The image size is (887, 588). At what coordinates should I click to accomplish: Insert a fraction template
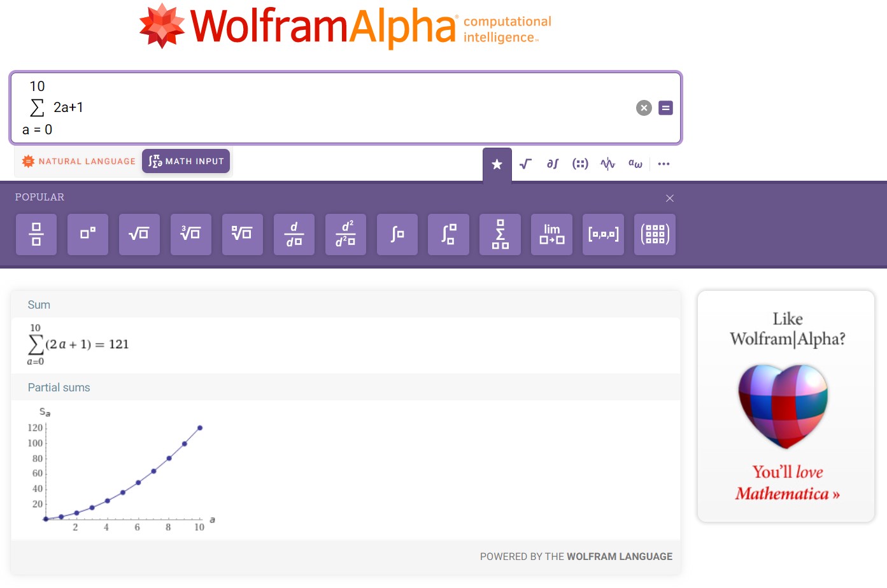click(36, 234)
